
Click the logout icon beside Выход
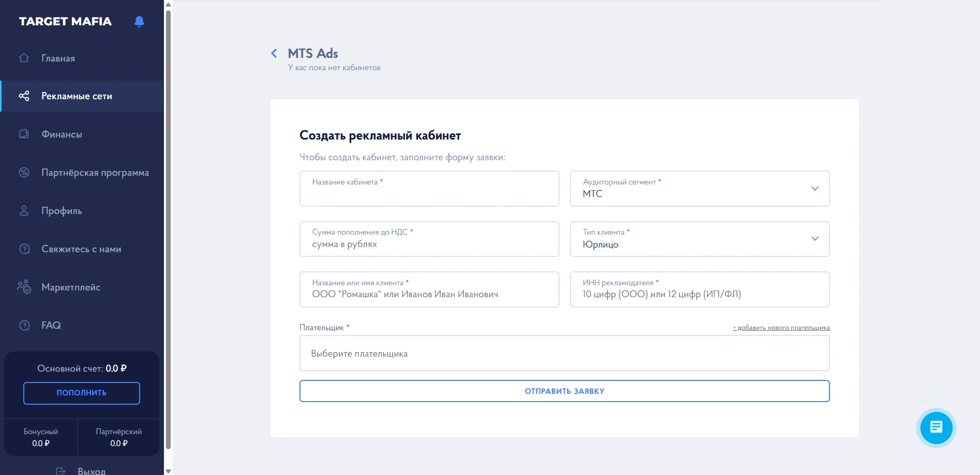[x=61, y=471]
